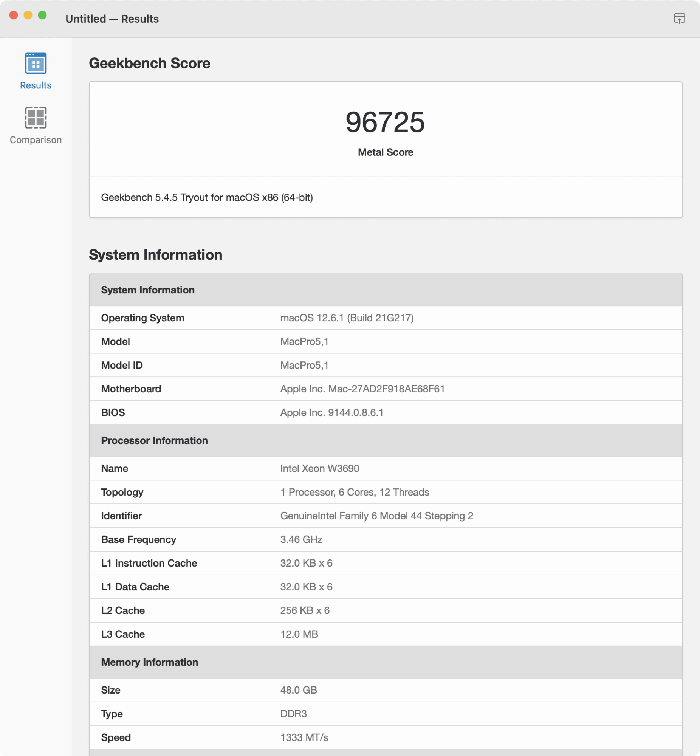The height and width of the screenshot is (756, 700).
Task: Click the BIOS value Apple Inc. 9144.0.8.6.1
Action: [331, 412]
